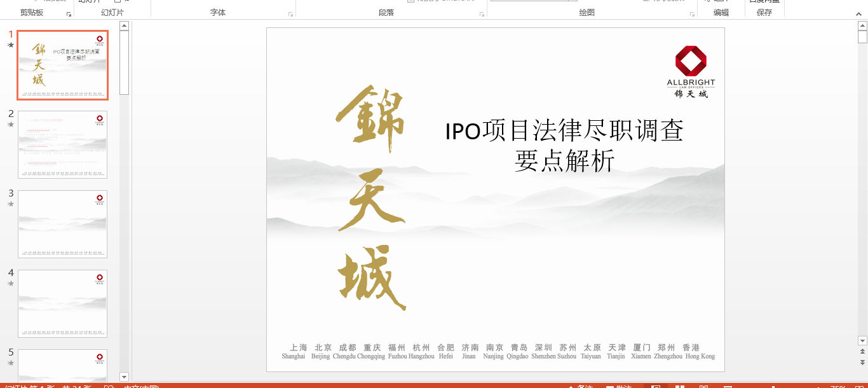Click the up arrow of the thumbnail pane scrollbar
868x388 pixels.
pos(124,26)
